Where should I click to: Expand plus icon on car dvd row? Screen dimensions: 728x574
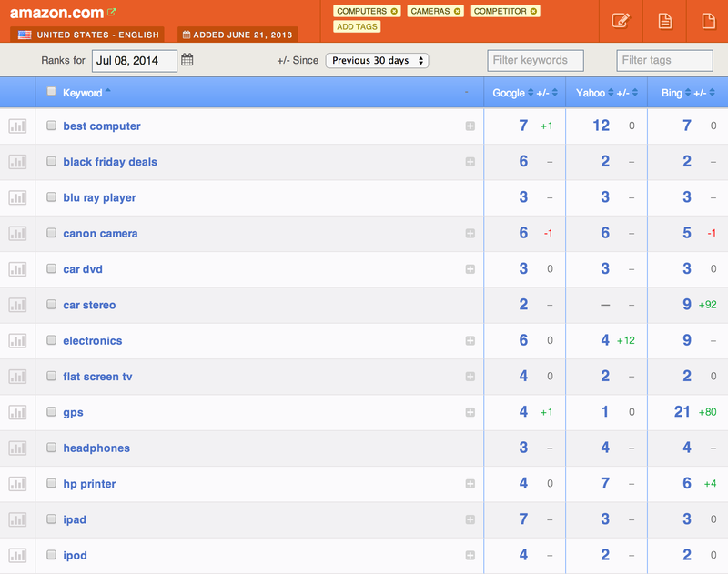click(470, 269)
